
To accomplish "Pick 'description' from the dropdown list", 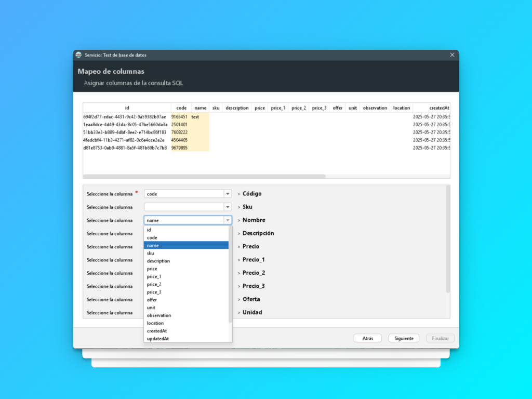I will tap(186, 261).
